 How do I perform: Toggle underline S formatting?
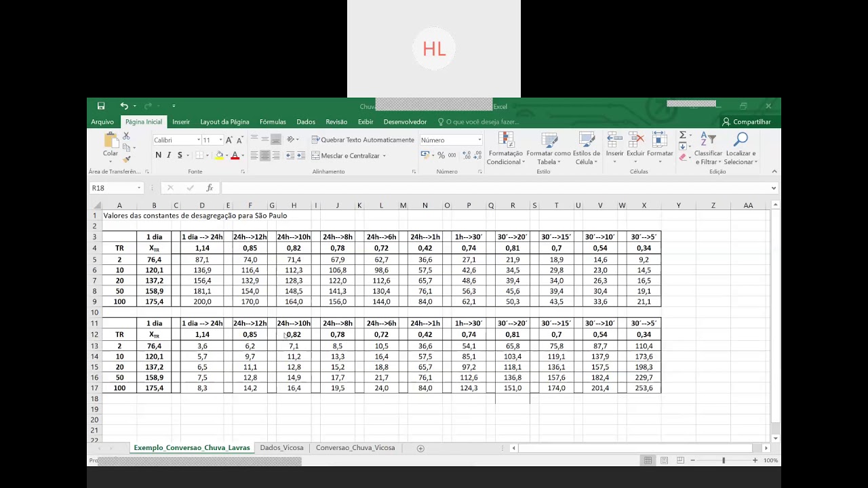point(180,155)
